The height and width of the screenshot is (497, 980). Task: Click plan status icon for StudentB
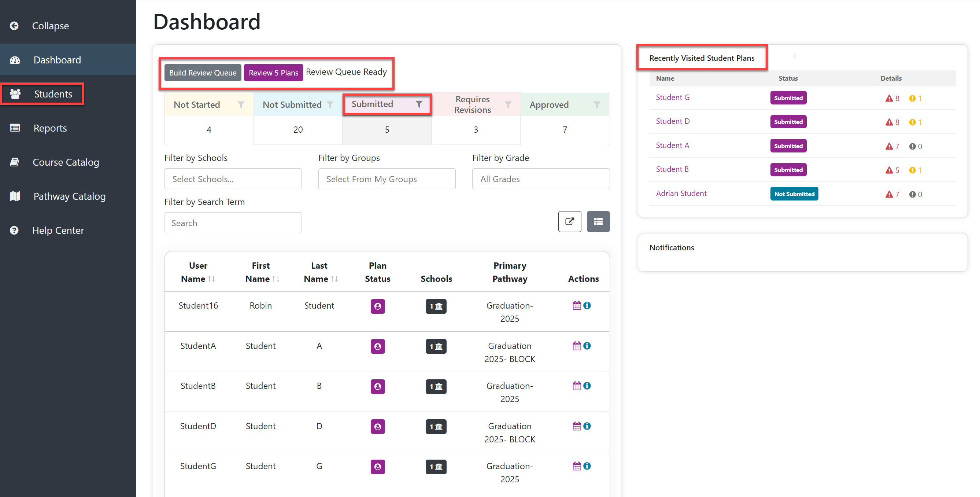378,387
